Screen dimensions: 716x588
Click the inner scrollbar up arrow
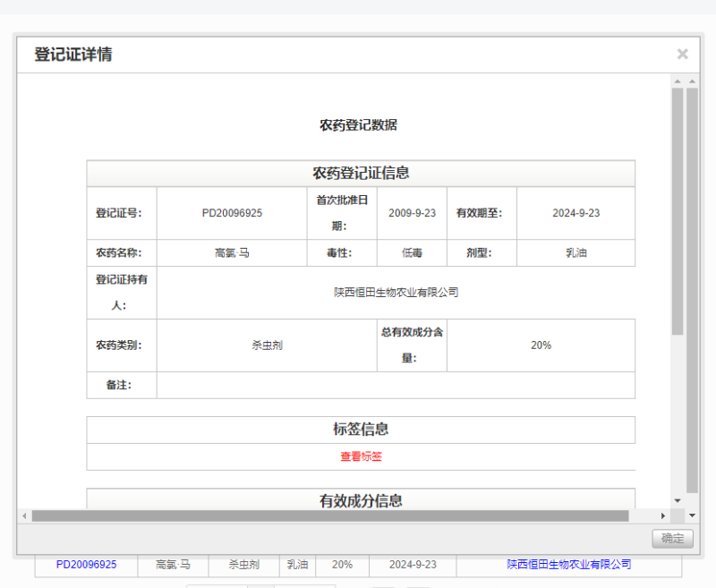pos(678,81)
